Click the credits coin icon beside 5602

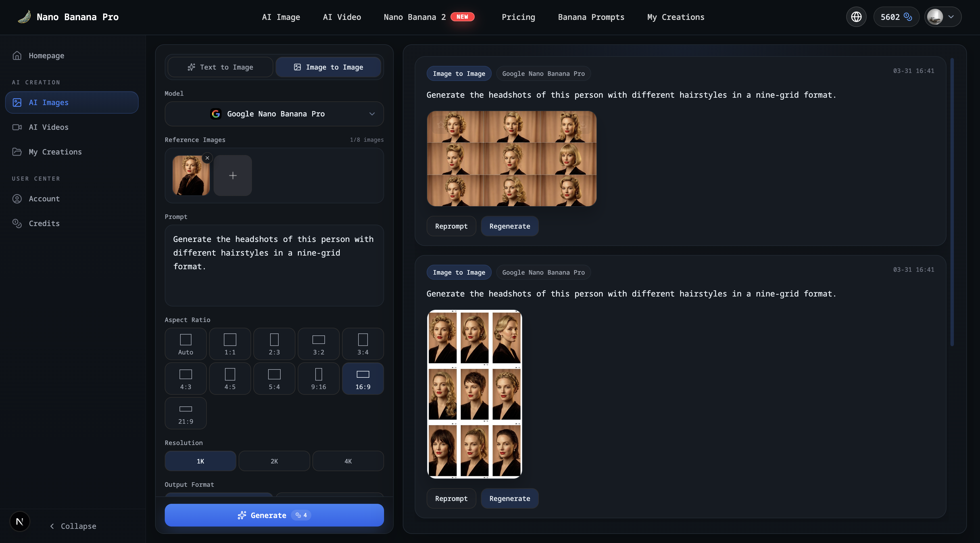908,17
